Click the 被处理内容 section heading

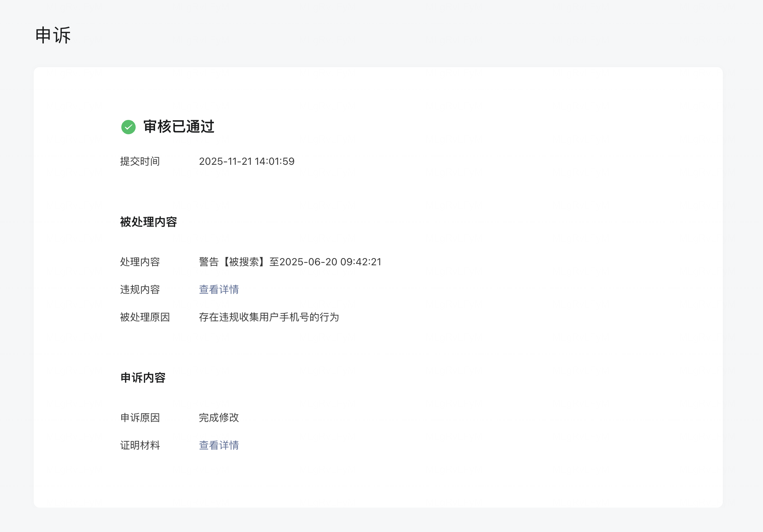[x=148, y=222]
